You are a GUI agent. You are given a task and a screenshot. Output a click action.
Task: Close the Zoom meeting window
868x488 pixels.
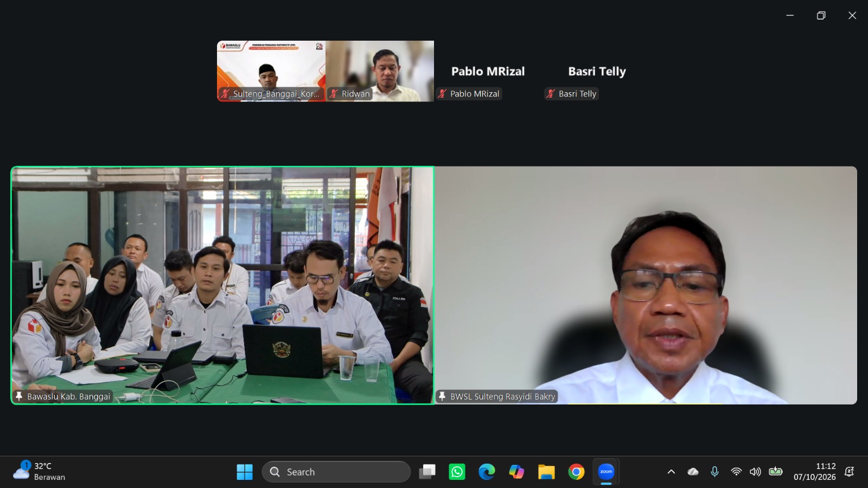coord(852,15)
